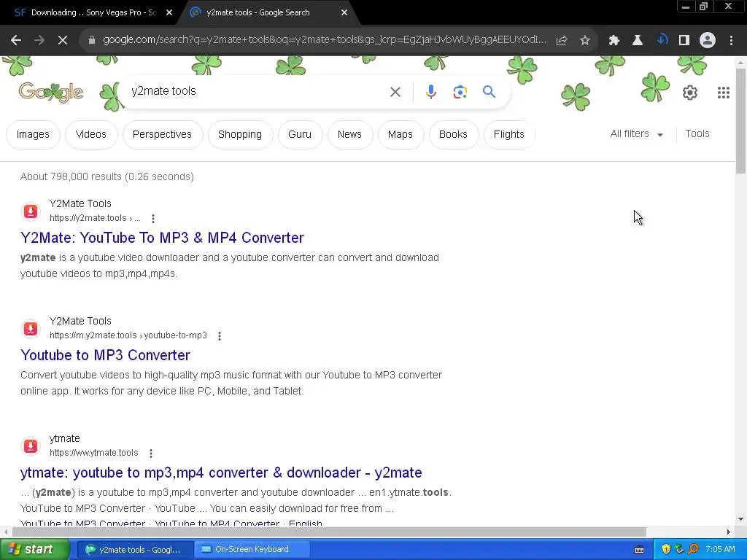Search by image with Lens icon
Image resolution: width=747 pixels, height=560 pixels.
(x=460, y=92)
